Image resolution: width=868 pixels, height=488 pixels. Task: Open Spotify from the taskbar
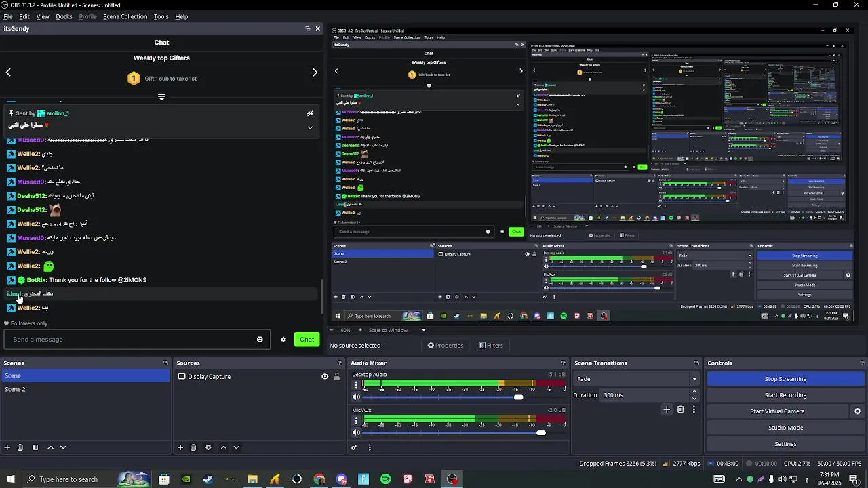(x=386, y=479)
